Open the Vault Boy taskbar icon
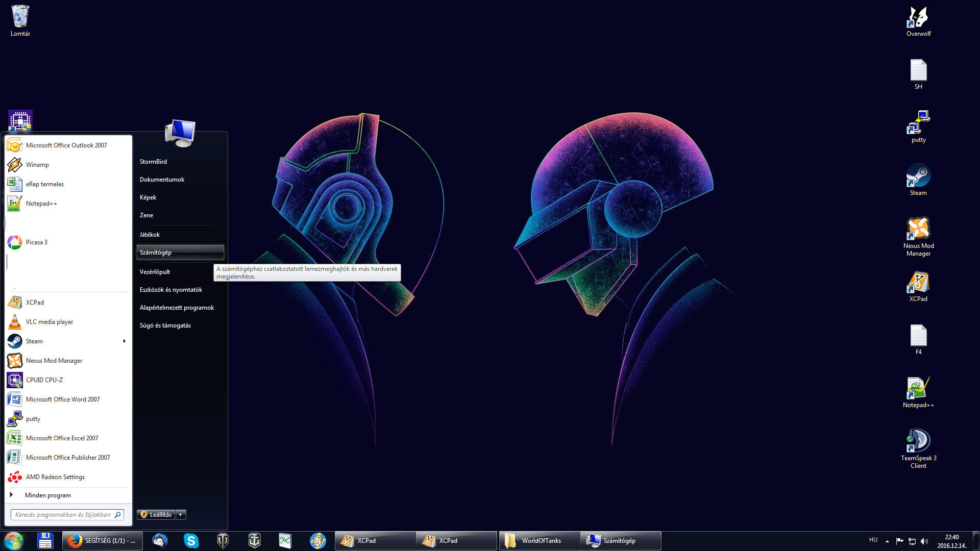 tap(317, 541)
